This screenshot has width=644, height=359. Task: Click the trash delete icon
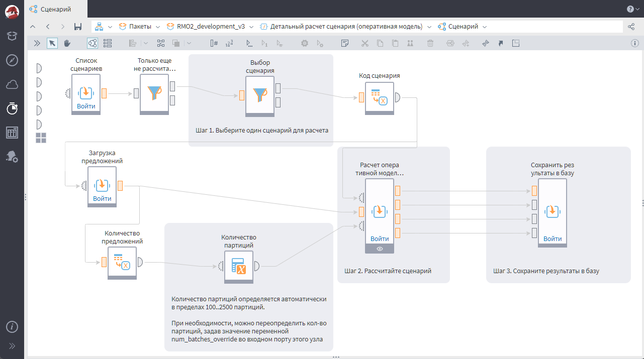click(430, 43)
